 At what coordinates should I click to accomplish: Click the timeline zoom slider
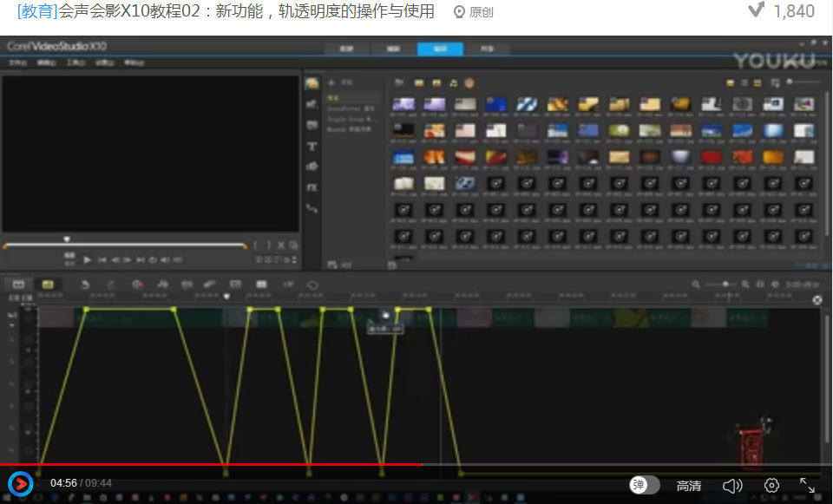pyautogui.click(x=722, y=285)
